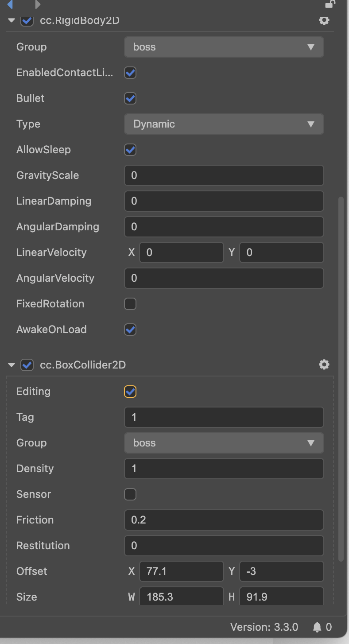Toggle collider Editing mode off
Image resolution: width=349 pixels, height=644 pixels.
coord(130,392)
